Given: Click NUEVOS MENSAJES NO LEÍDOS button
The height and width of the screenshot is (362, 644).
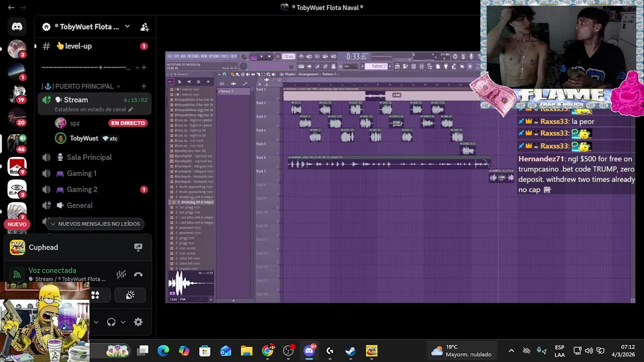Looking at the screenshot, I should coord(94,224).
